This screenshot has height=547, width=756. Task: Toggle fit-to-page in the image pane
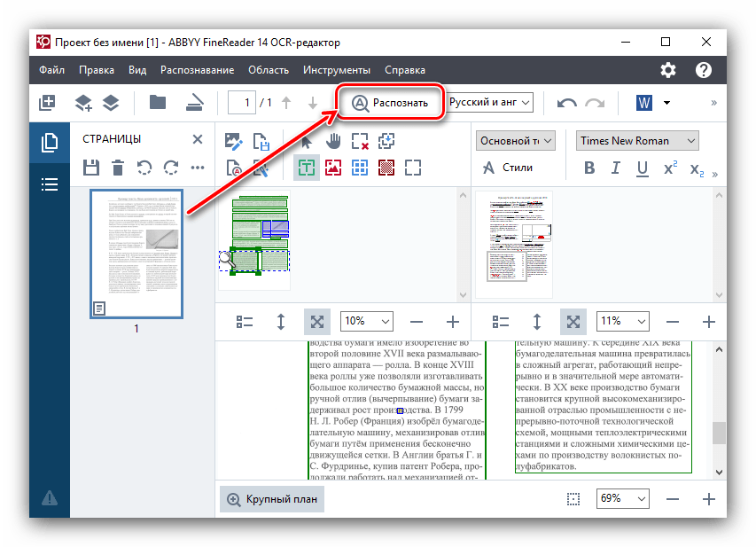[x=317, y=321]
